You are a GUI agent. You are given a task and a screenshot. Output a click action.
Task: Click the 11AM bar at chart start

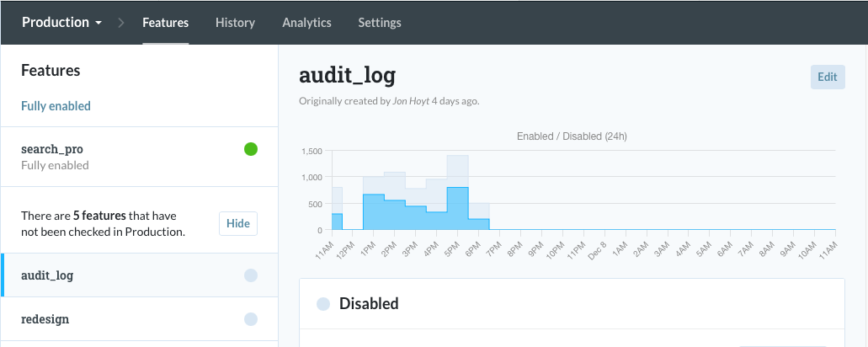(x=337, y=222)
